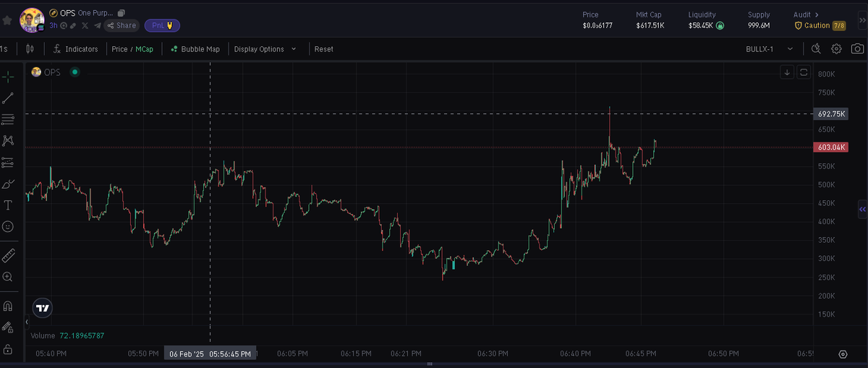
Task: Open the OPS token avatar image
Action: click(x=32, y=20)
